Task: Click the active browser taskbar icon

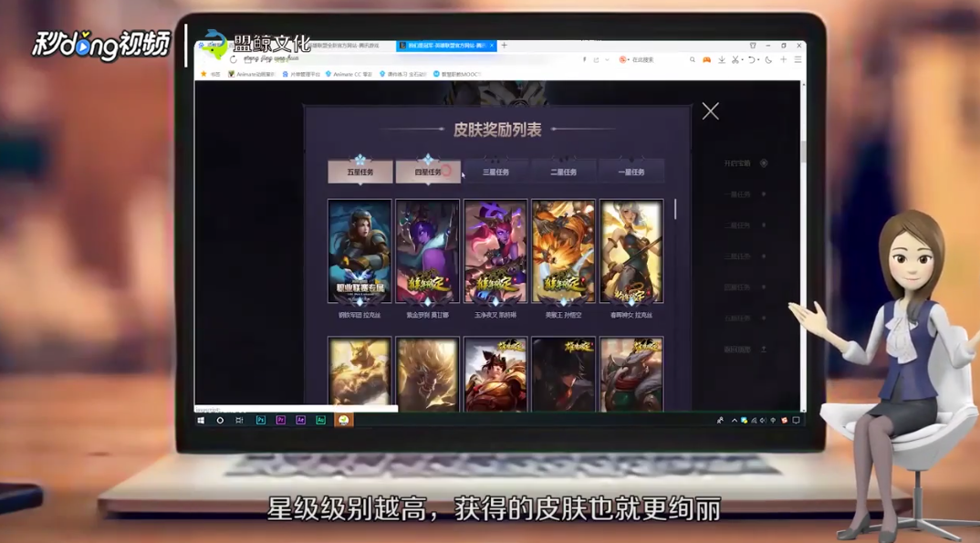Action: coord(343,421)
